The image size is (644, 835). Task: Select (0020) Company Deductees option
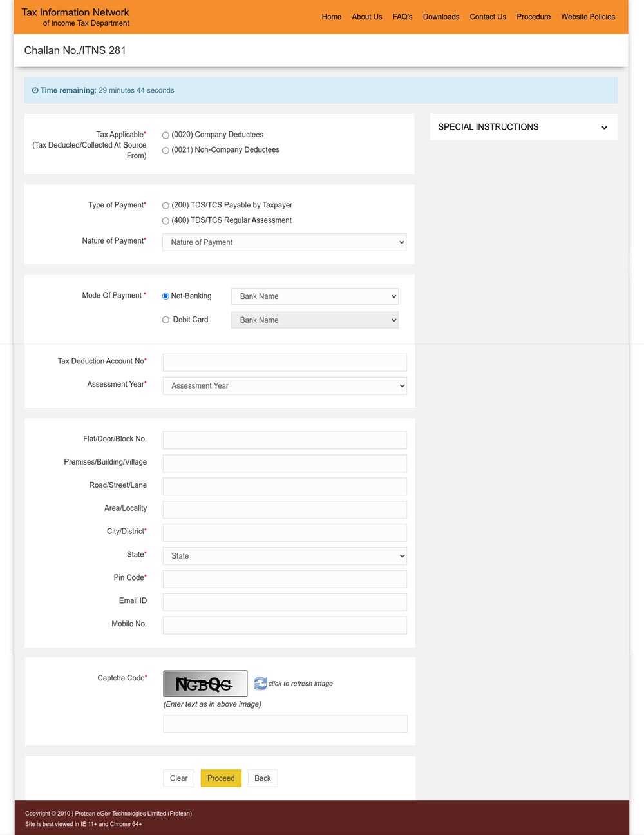click(166, 135)
